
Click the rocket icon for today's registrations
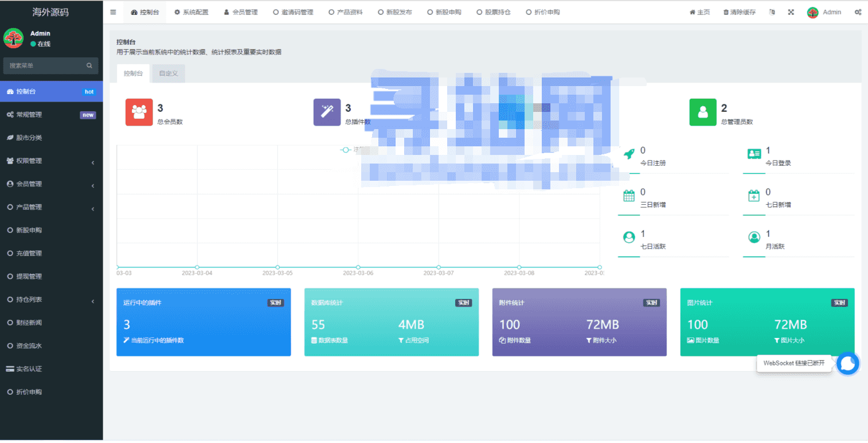tap(629, 154)
